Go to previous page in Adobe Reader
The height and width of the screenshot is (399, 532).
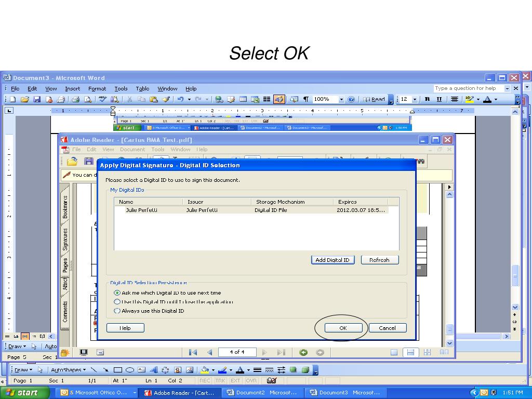[x=209, y=352]
